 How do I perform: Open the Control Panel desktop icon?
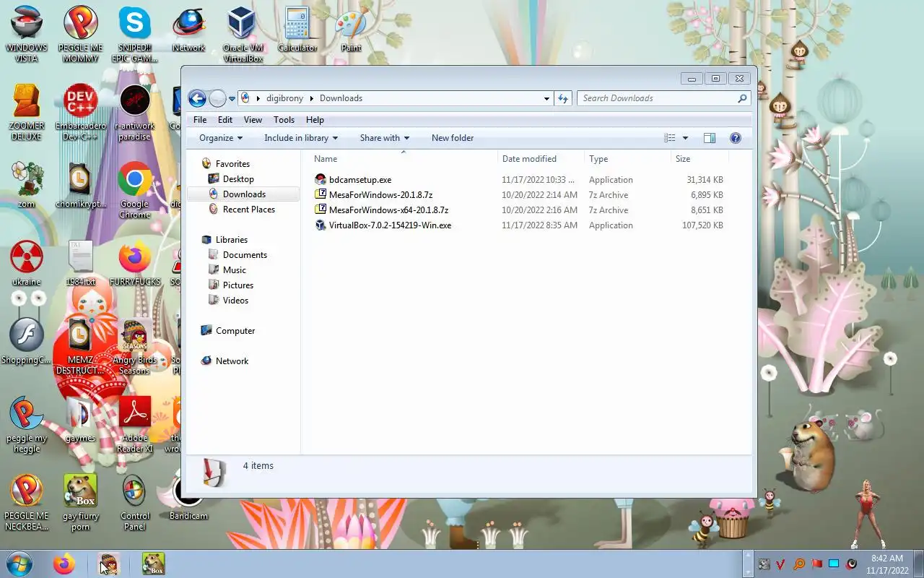[134, 503]
